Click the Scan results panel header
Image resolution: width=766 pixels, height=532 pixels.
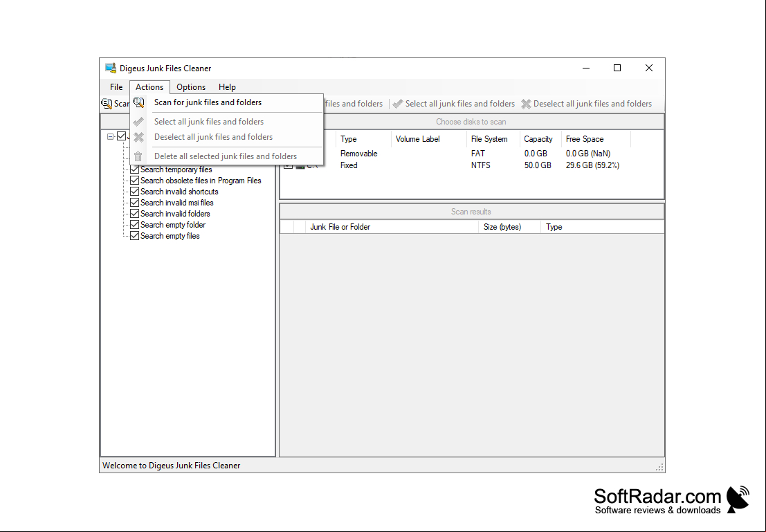(471, 212)
